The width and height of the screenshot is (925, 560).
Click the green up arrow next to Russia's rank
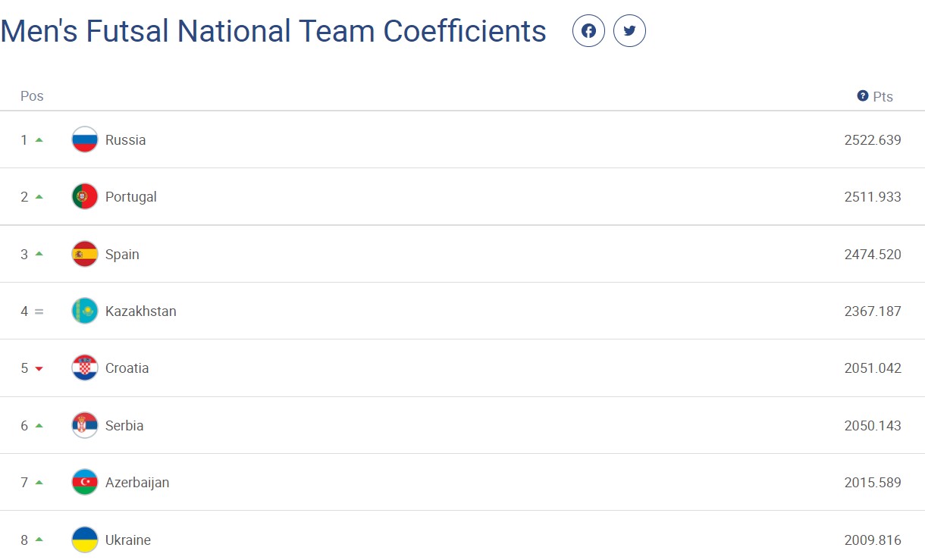point(39,139)
